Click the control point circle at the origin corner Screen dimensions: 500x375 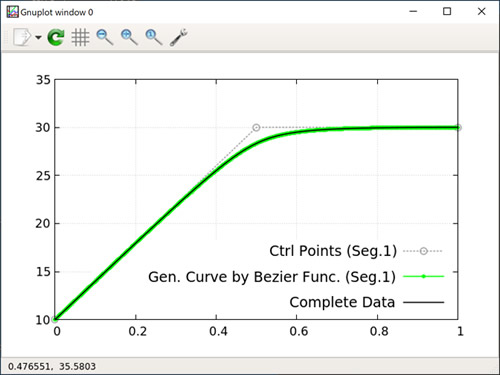click(x=55, y=319)
